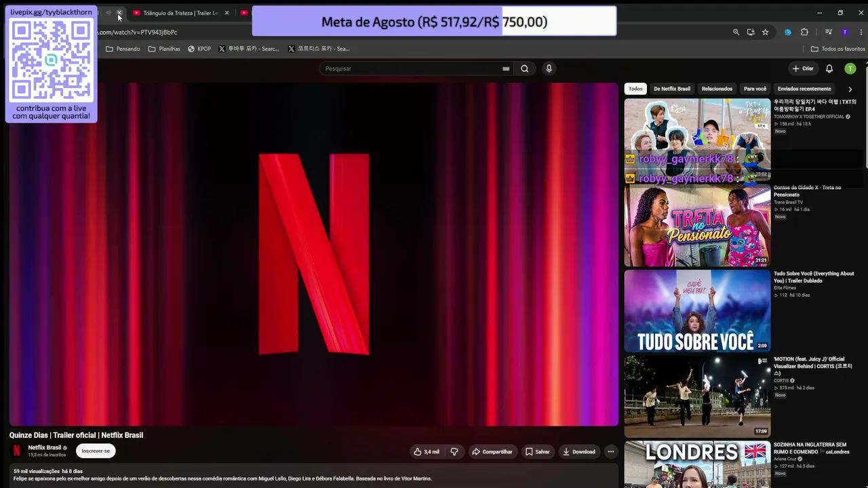868x488 pixels.
Task: Open more actions menu below the video
Action: point(610,451)
